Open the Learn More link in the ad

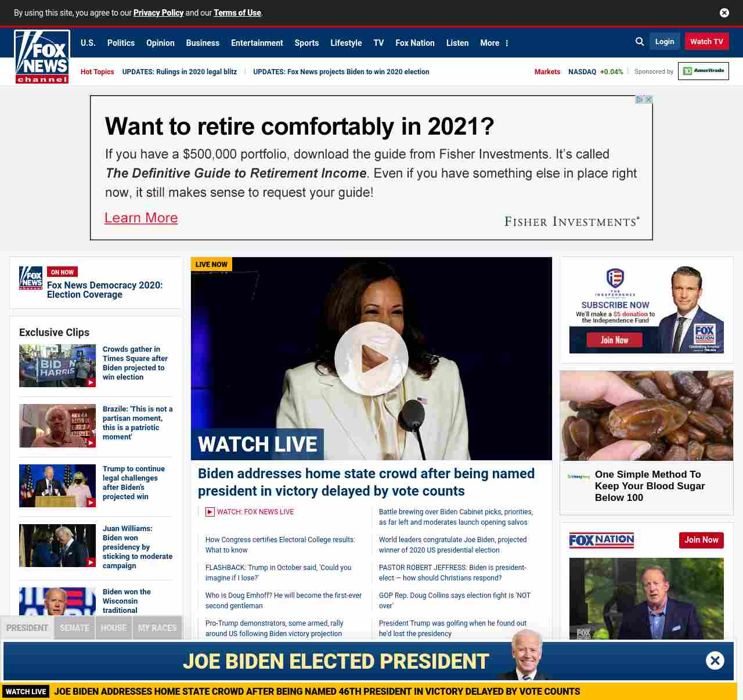pyautogui.click(x=141, y=218)
